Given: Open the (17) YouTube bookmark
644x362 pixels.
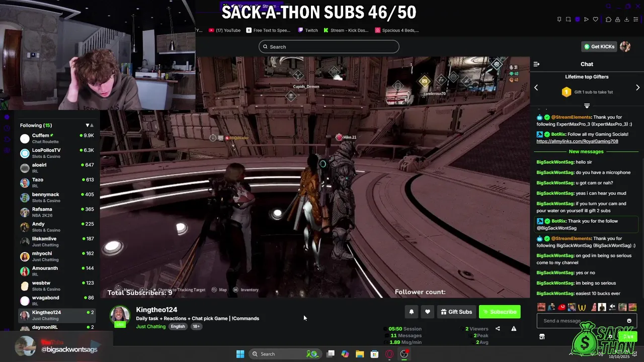Looking at the screenshot, I should [x=224, y=30].
